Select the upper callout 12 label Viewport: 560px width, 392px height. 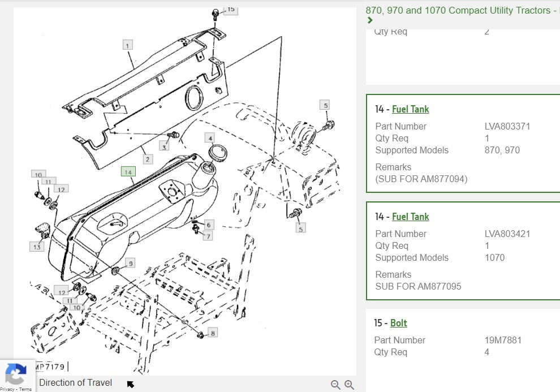pos(61,189)
